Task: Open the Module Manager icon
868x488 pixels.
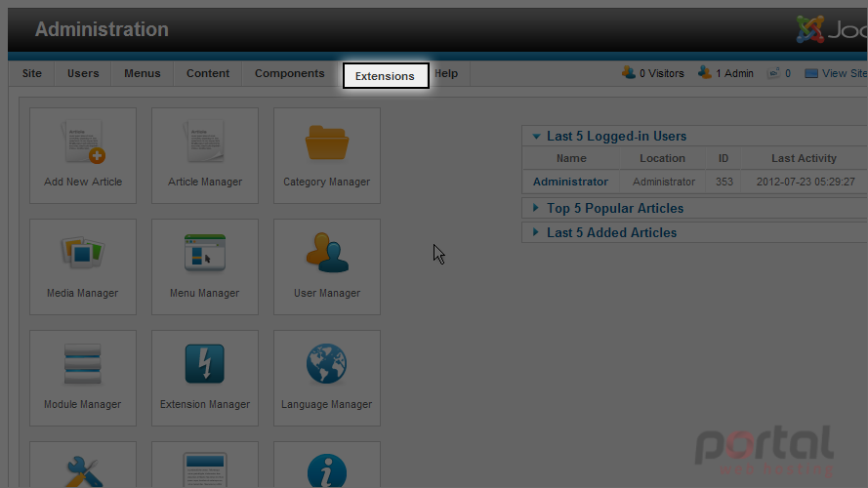Action: tap(82, 364)
